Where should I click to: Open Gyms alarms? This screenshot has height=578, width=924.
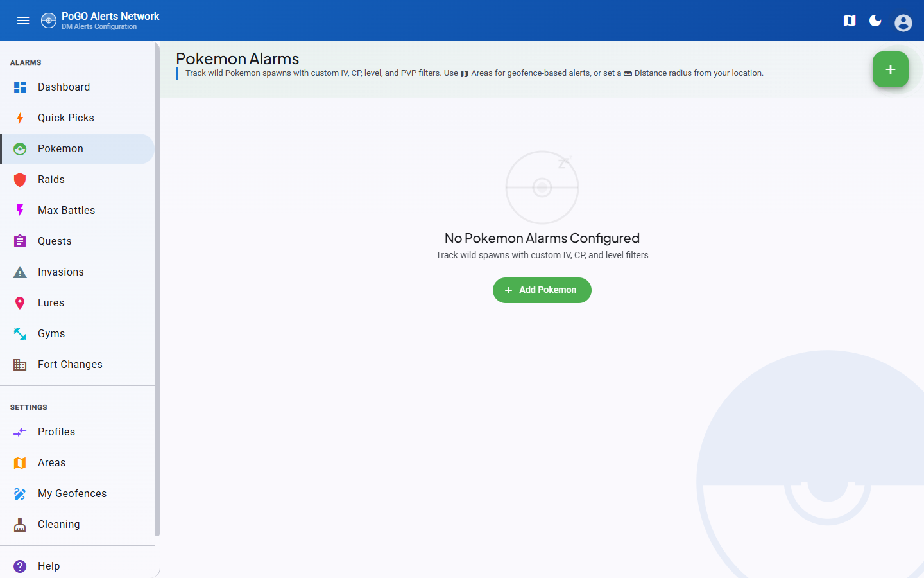(x=77, y=334)
